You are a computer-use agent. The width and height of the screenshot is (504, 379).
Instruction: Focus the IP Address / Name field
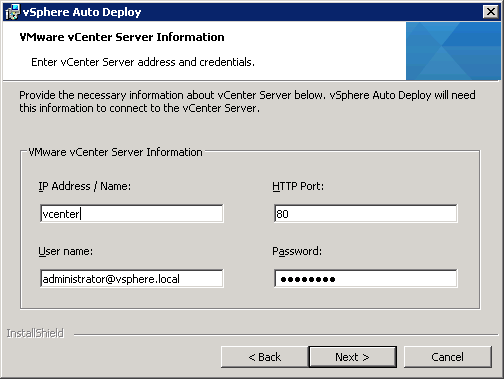pyautogui.click(x=132, y=214)
